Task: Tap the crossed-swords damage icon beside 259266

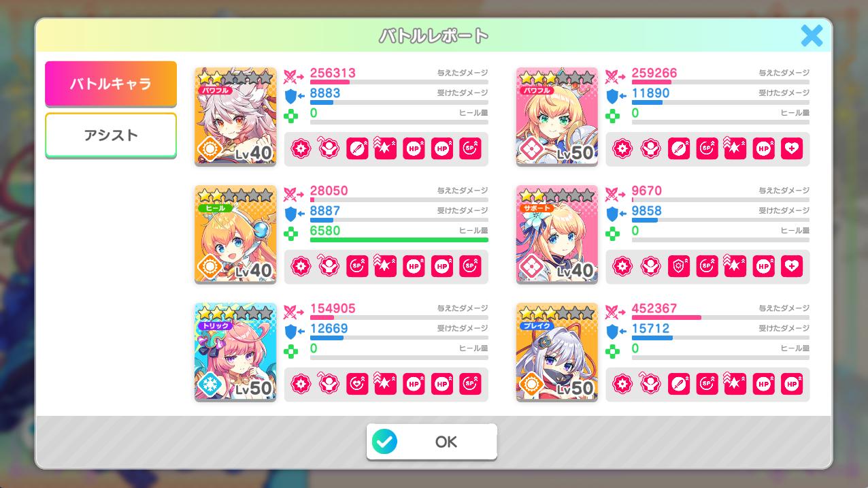Action: (x=616, y=75)
